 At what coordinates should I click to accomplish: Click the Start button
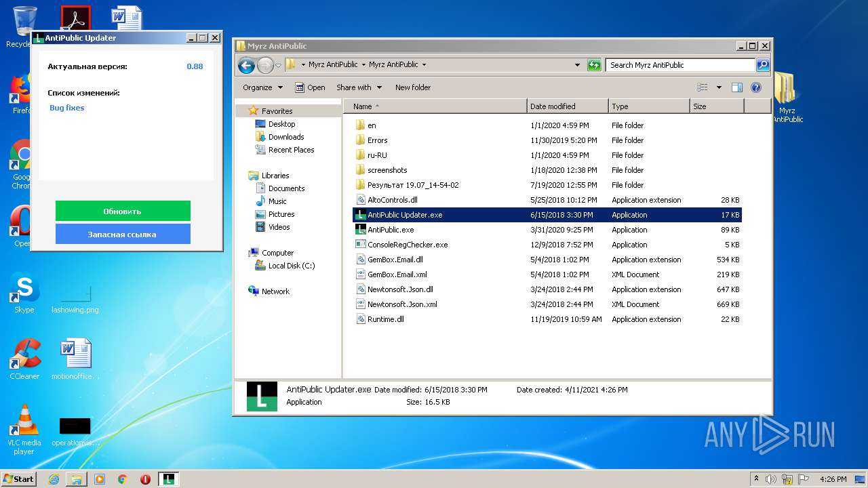click(x=19, y=479)
